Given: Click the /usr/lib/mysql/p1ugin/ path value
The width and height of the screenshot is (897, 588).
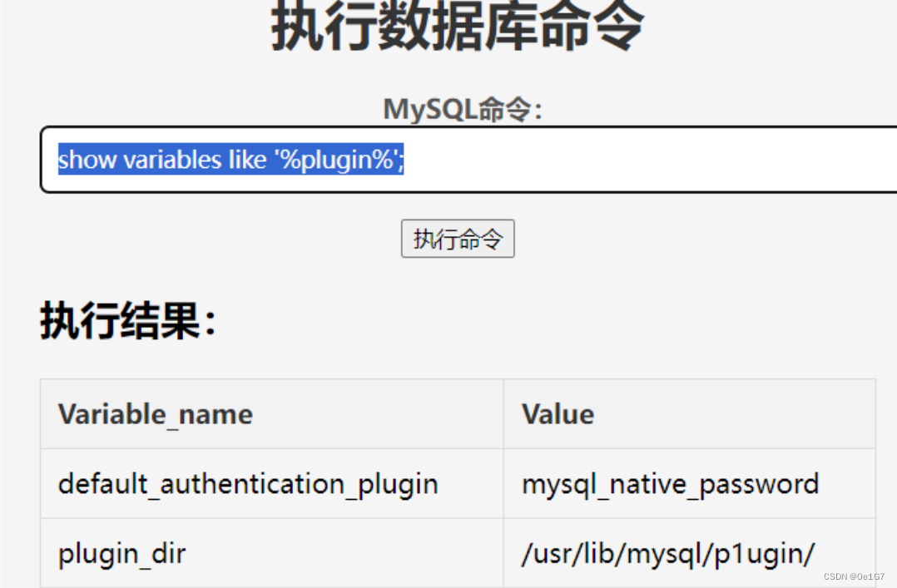Looking at the screenshot, I should 668,552.
